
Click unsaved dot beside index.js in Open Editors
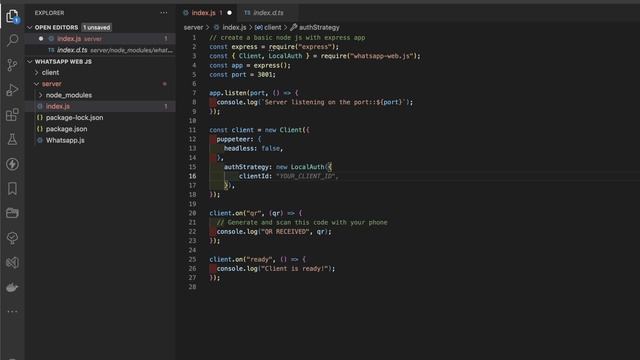point(41,39)
